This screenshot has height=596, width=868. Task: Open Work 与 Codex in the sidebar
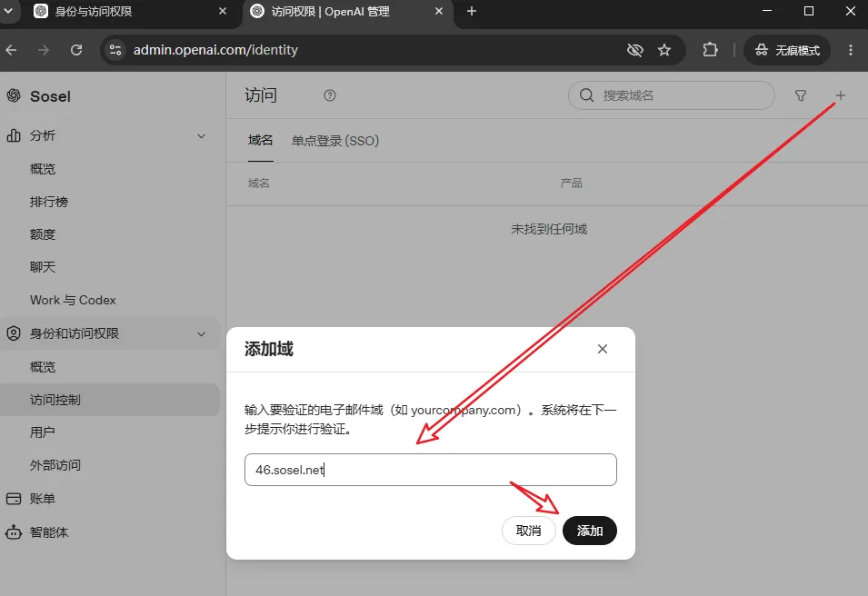pos(73,300)
